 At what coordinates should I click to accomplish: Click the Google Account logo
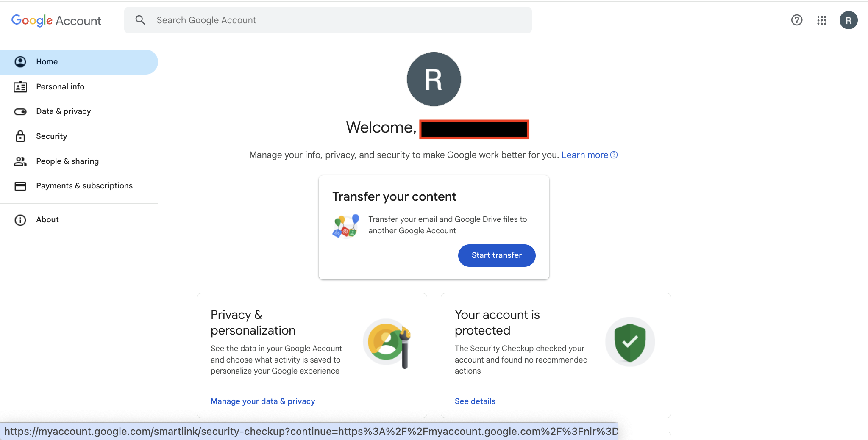point(56,20)
